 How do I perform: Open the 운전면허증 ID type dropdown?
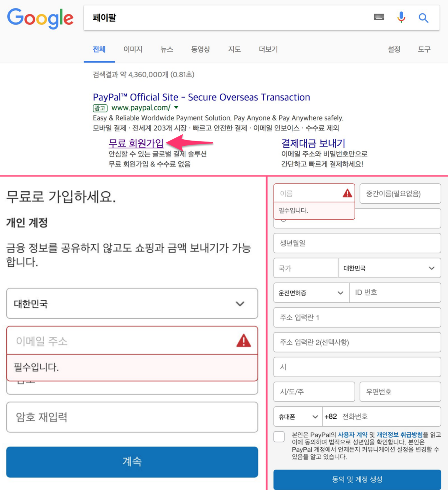pos(311,293)
